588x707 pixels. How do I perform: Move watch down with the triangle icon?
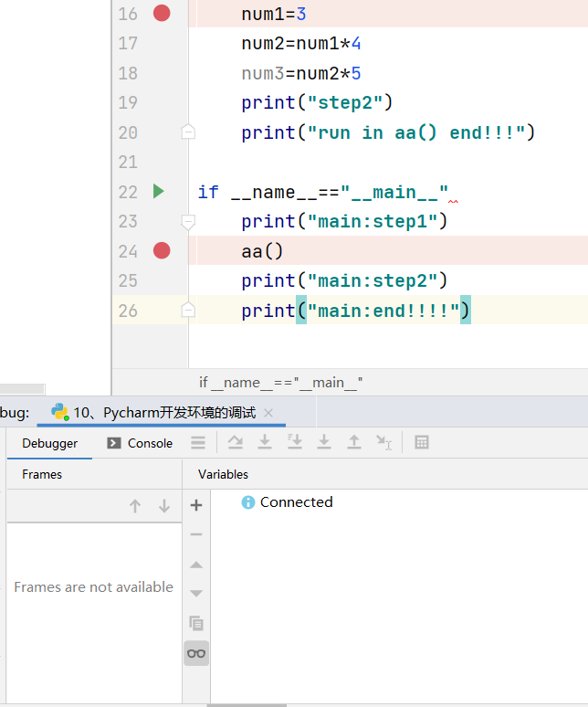[196, 594]
